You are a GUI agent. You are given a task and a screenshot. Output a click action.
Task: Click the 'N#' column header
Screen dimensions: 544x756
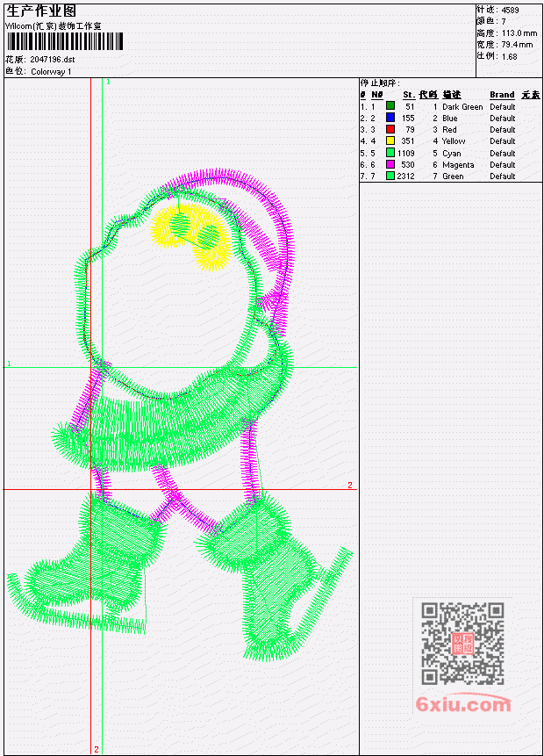click(376, 95)
